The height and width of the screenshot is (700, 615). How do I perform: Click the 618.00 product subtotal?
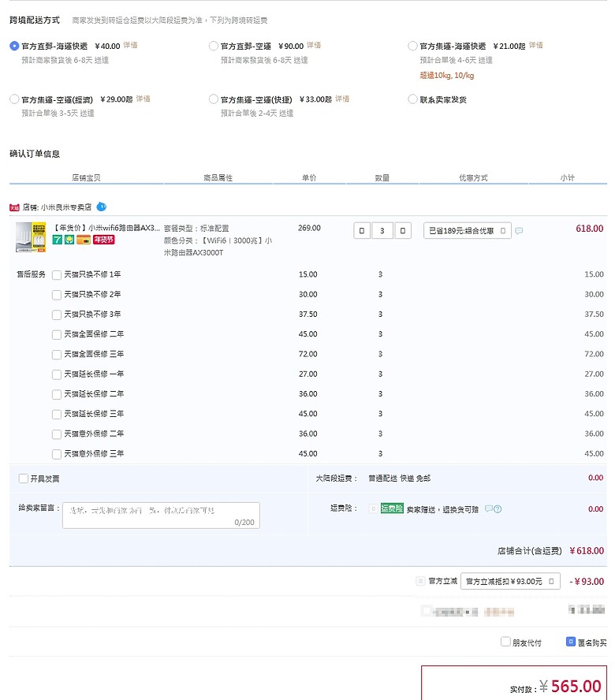pos(590,229)
